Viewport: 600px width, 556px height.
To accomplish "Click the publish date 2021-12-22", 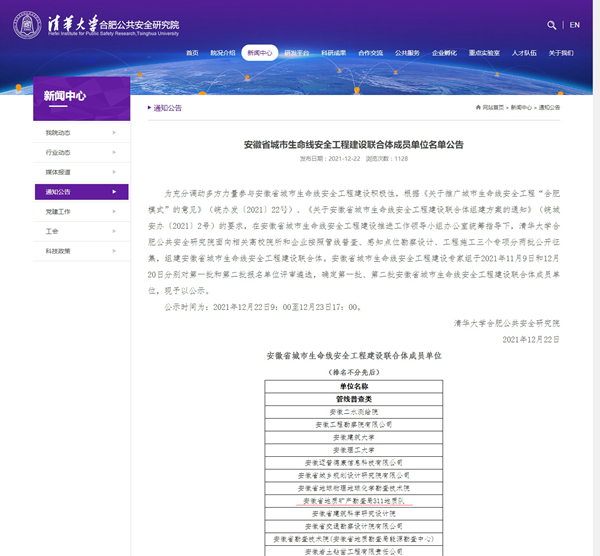I will tap(344, 159).
